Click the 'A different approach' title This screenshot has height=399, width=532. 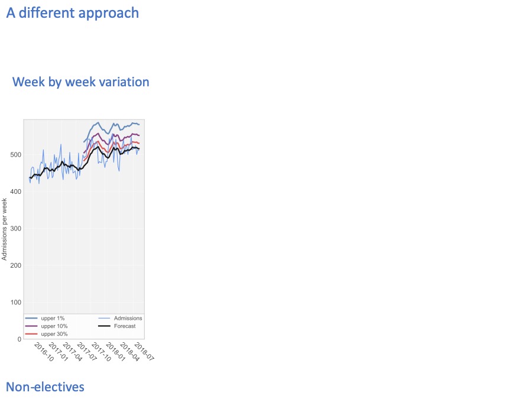coord(73,13)
